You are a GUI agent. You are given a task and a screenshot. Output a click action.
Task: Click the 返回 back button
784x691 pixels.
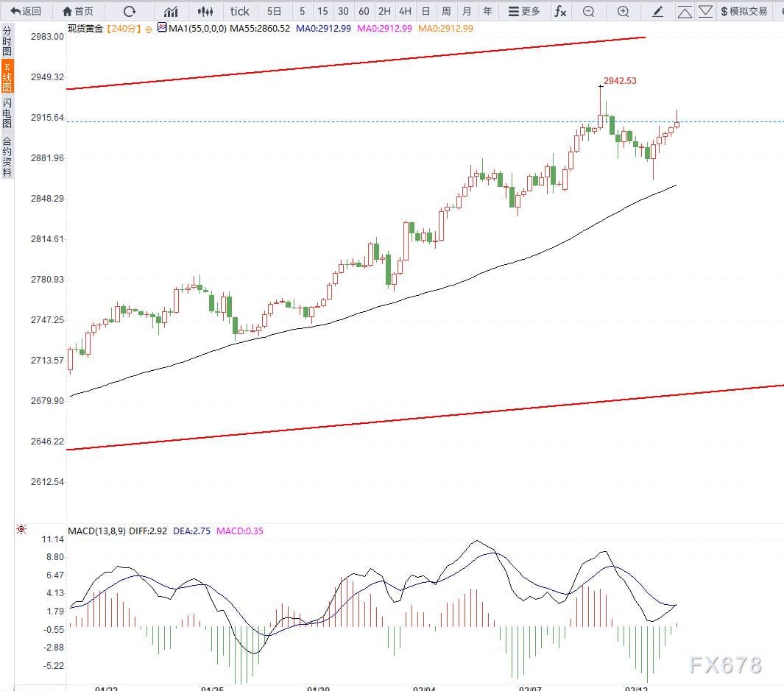(26, 11)
